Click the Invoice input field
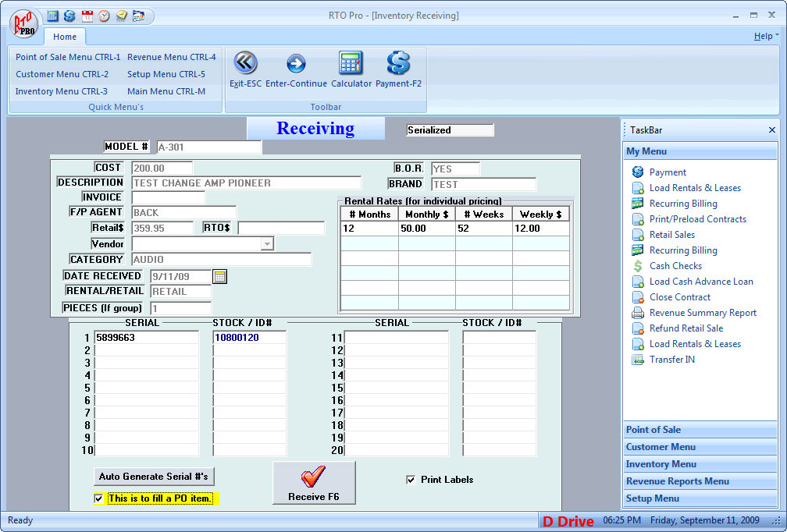Image resolution: width=787 pixels, height=532 pixels. point(168,197)
